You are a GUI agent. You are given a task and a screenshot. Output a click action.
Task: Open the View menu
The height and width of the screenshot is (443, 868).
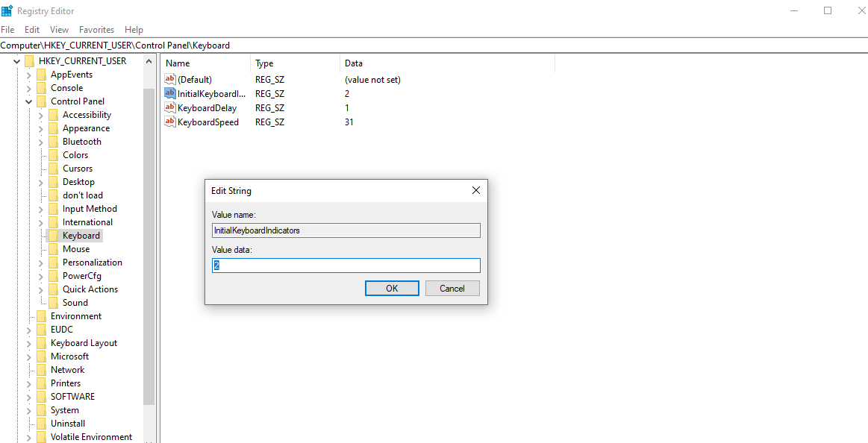59,30
